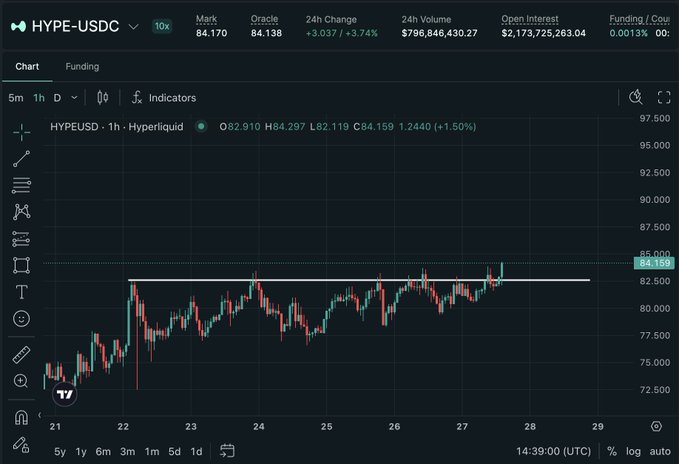Viewport: 679px width, 464px height.
Task: Select the 1h timeframe
Action: tap(39, 98)
